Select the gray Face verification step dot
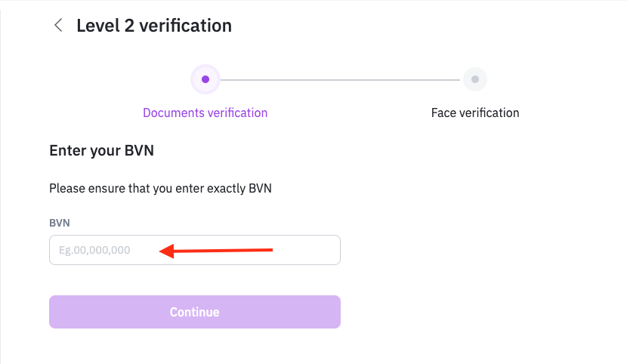Screen dimensions: 627x364 coord(474,79)
